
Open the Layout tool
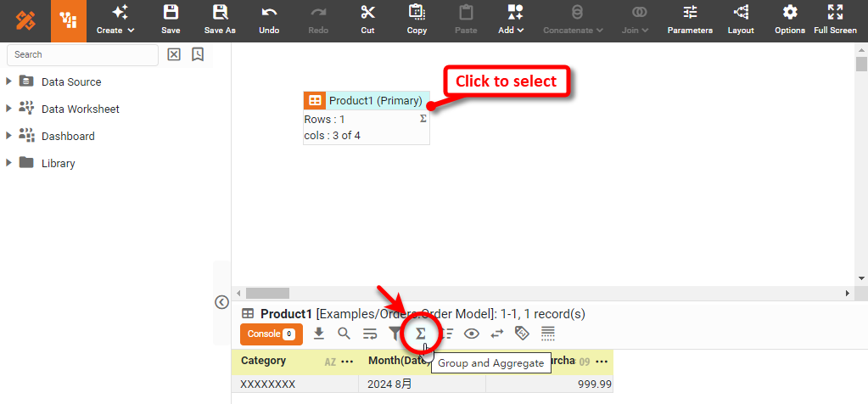(x=741, y=20)
